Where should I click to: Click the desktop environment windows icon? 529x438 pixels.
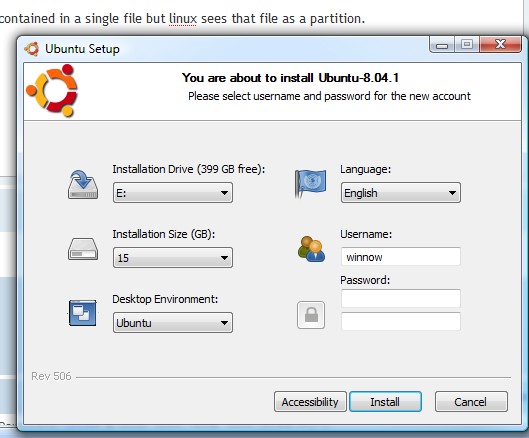[82, 313]
